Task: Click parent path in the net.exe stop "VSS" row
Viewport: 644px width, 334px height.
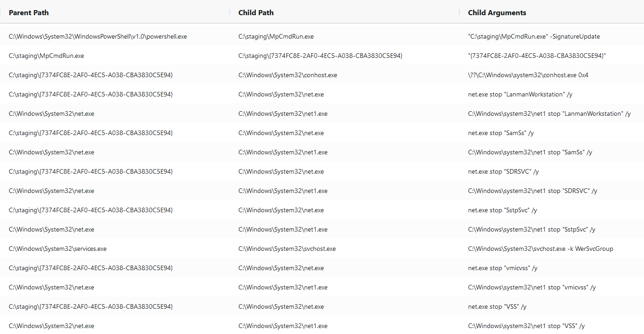Action: (x=91, y=306)
